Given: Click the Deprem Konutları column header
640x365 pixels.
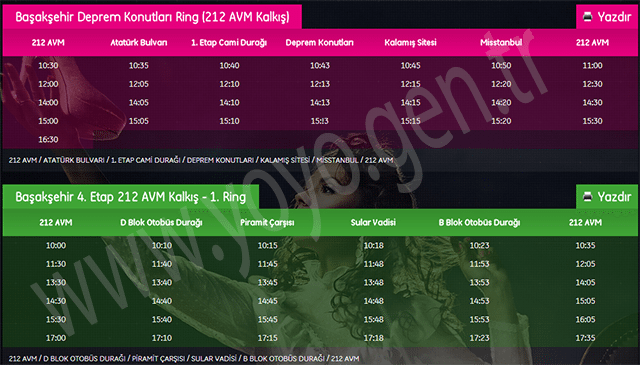Looking at the screenshot, I should click(x=320, y=42).
